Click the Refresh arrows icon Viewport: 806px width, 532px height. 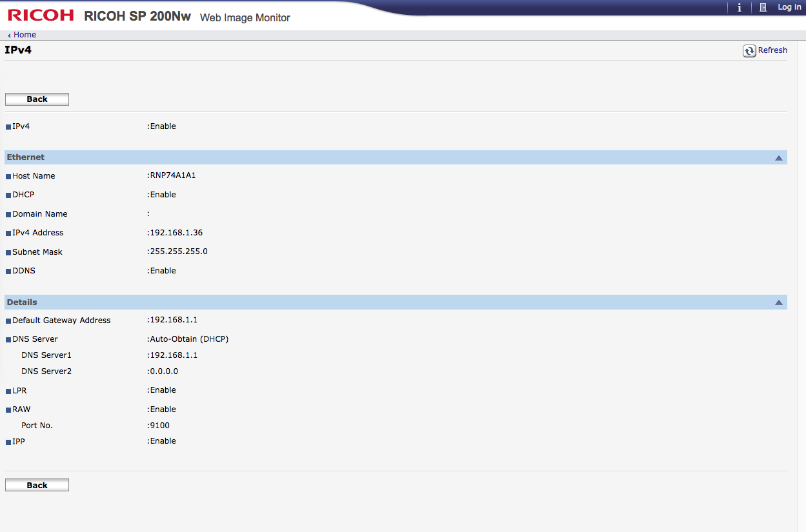tap(749, 51)
